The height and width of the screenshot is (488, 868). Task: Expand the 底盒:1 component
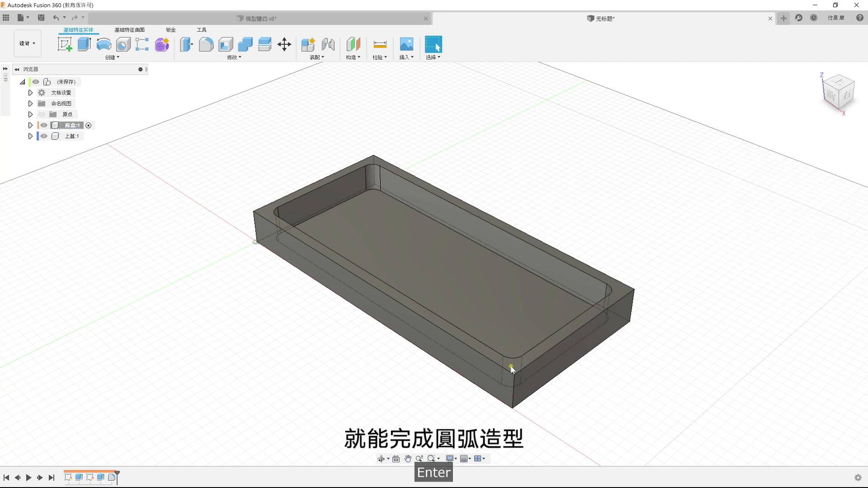pos(30,125)
